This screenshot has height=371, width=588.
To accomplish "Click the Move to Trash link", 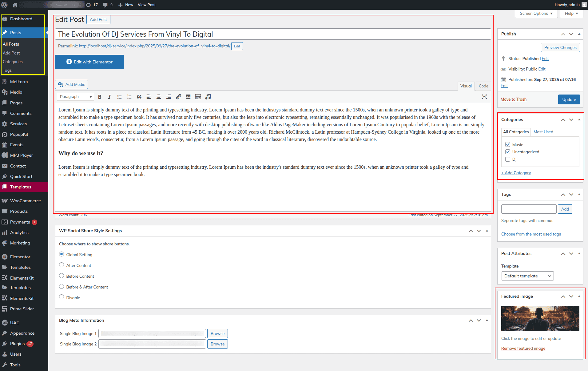I will tap(513, 99).
